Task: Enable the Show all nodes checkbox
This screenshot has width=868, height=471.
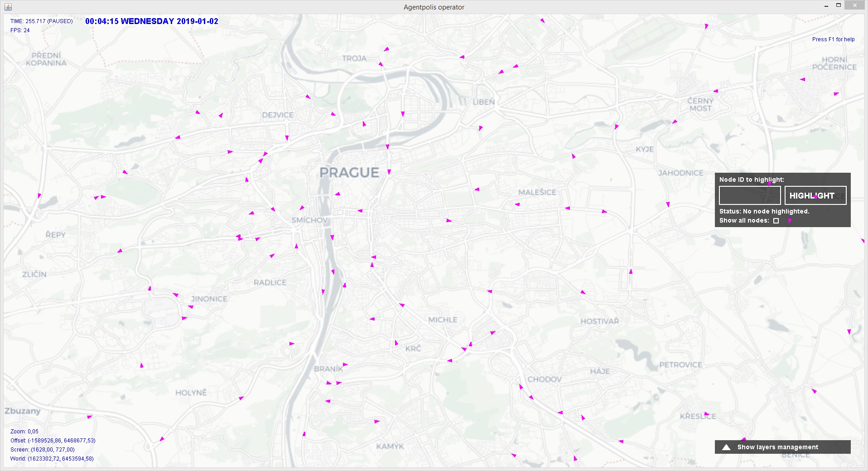Action: click(x=776, y=221)
